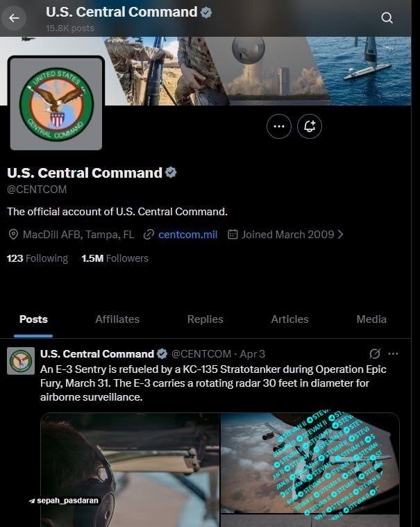Viewport: 420px width, 527px height.
Task: Switch to the Affiliates tab
Action: pos(117,319)
